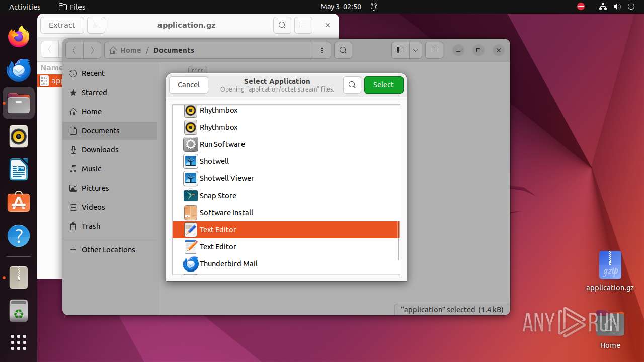Click Extract in archive manager
644x362 pixels.
(62, 25)
